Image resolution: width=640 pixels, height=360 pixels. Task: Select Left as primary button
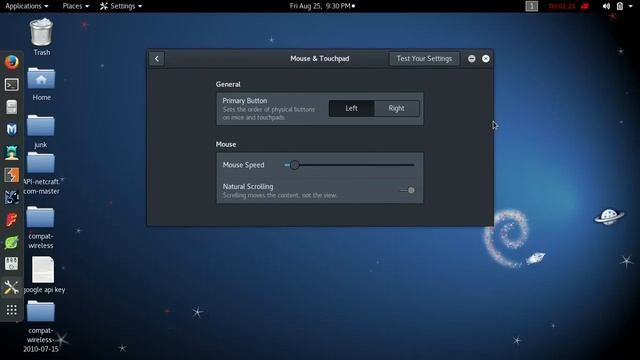tap(351, 108)
